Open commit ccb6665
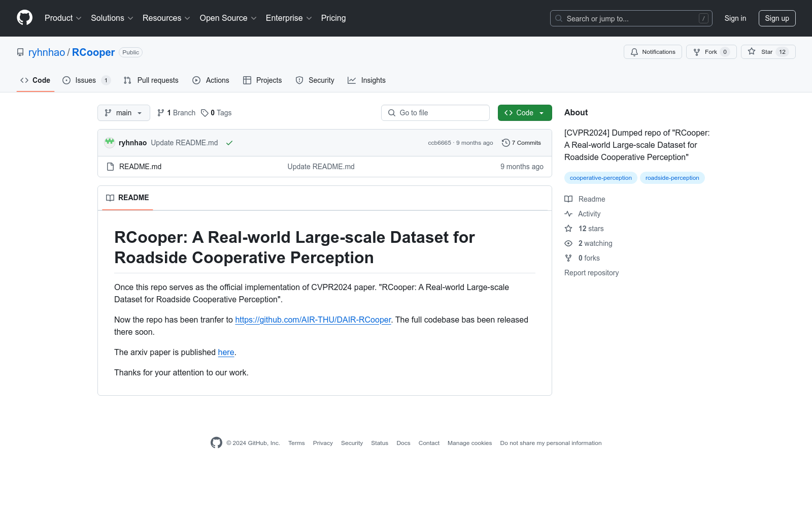Viewport: 812px width, 508px height. click(439, 143)
